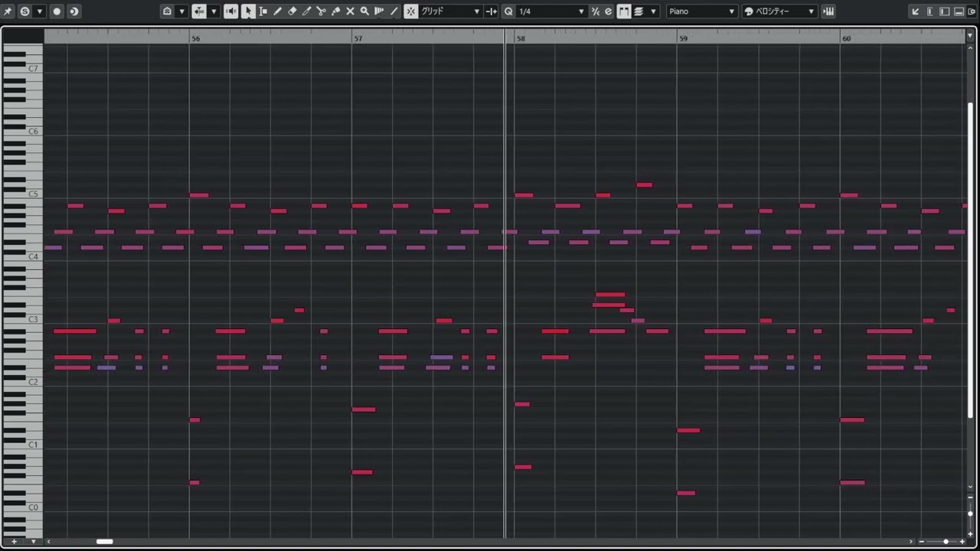
Task: Click the horizontal scrollbar thumb
Action: pos(105,542)
